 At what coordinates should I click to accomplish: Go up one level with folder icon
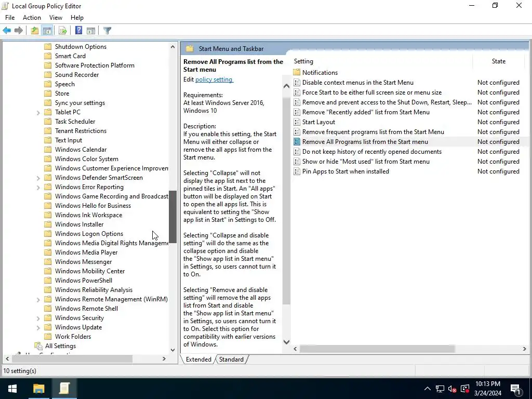tap(35, 31)
